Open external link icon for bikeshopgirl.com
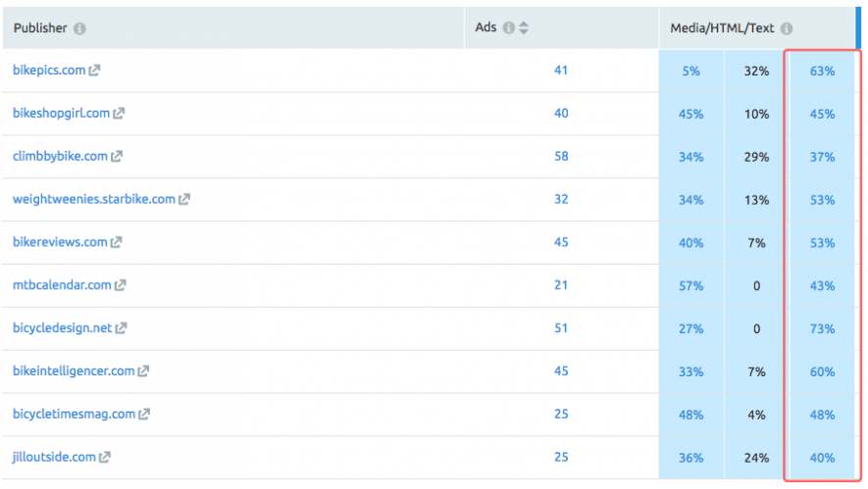868x489 pixels. pyautogui.click(x=119, y=114)
